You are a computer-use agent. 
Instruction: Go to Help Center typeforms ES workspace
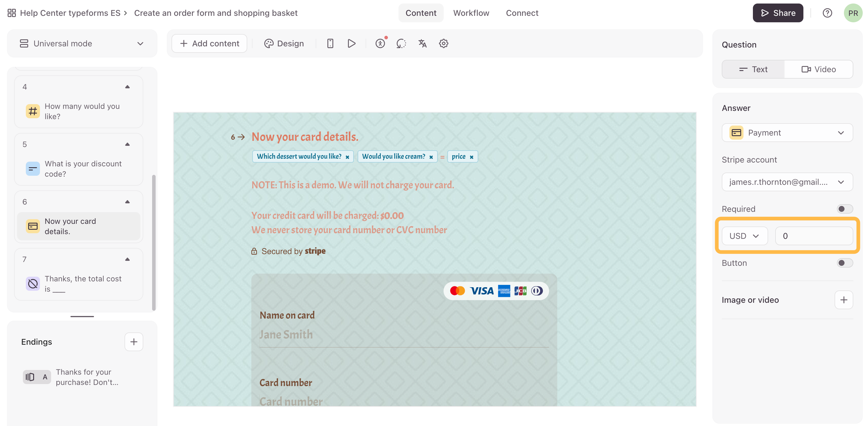(x=70, y=13)
